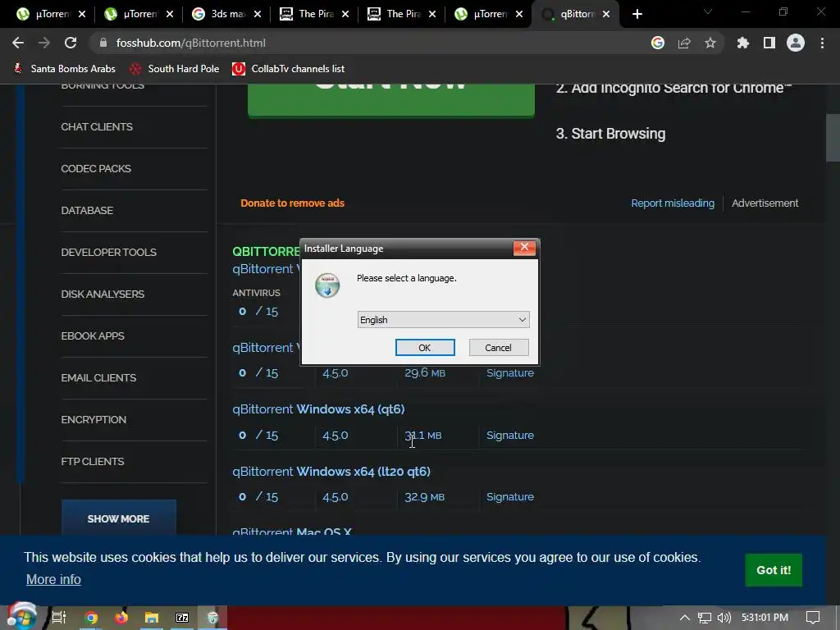
Task: Close the 3ds max tab
Action: 257,14
